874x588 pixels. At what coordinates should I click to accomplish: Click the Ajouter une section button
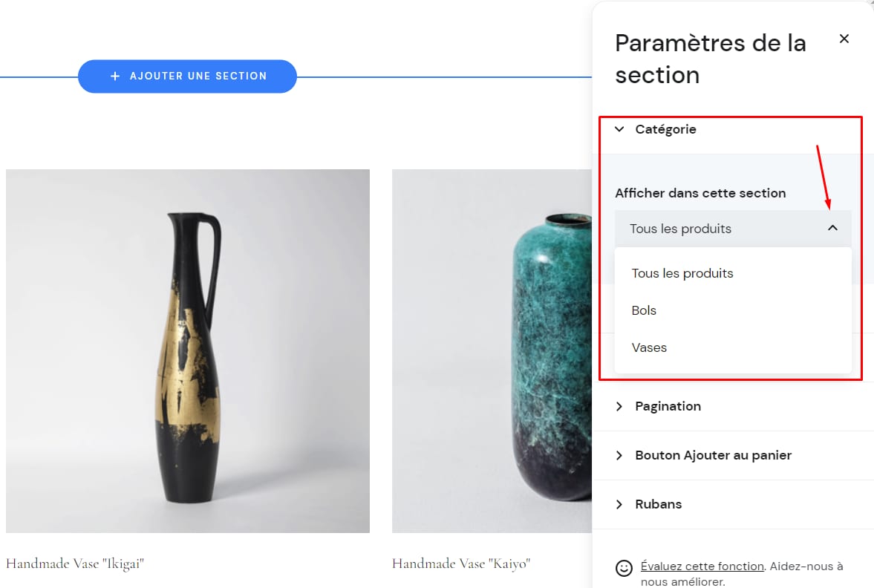coord(187,76)
